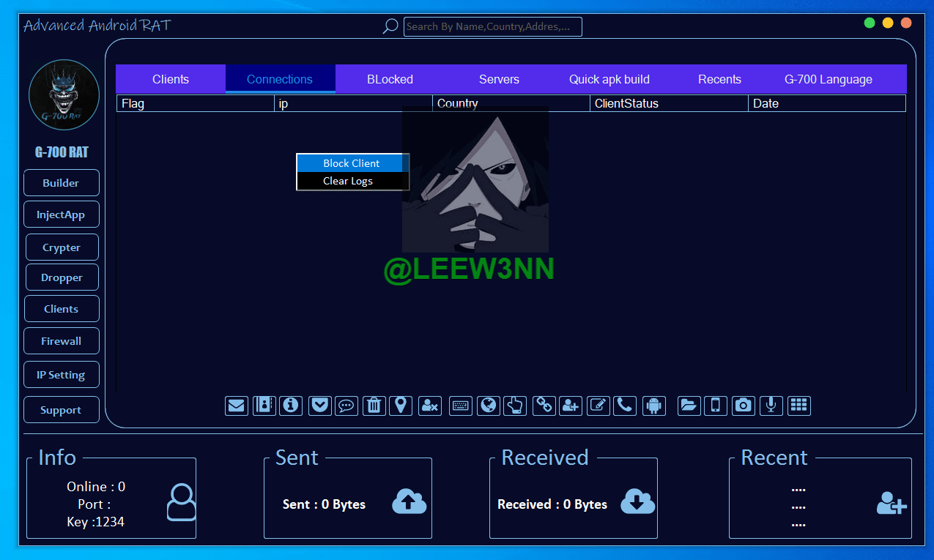Select Clear Logs from the context menu
Screen dimensions: 934x560
click(x=348, y=181)
